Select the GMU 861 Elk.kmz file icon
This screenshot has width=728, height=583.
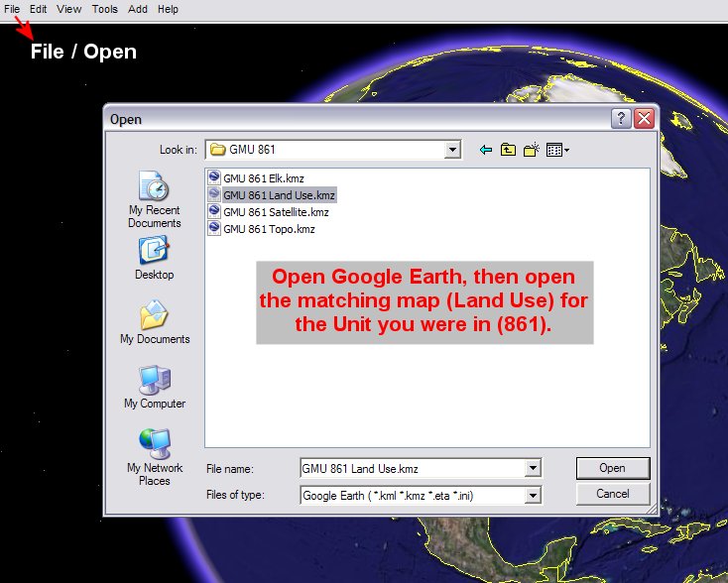coord(214,177)
